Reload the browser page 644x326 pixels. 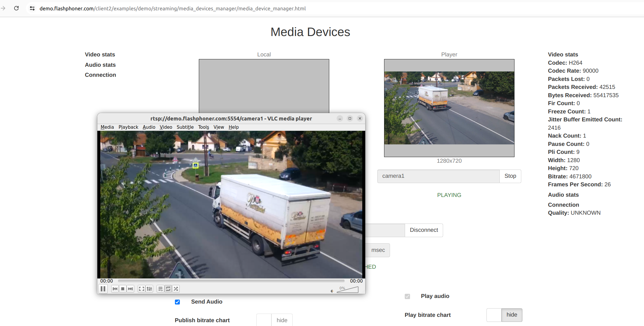[17, 8]
